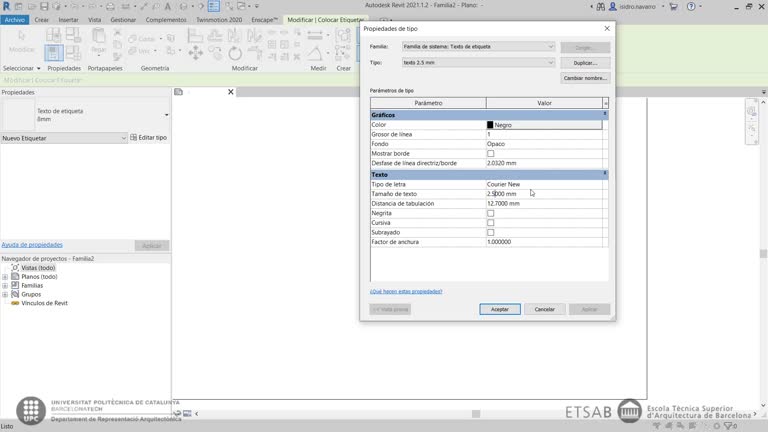The width and height of the screenshot is (768, 432).
Task: Click the black Color swatch value
Action: coord(490,125)
